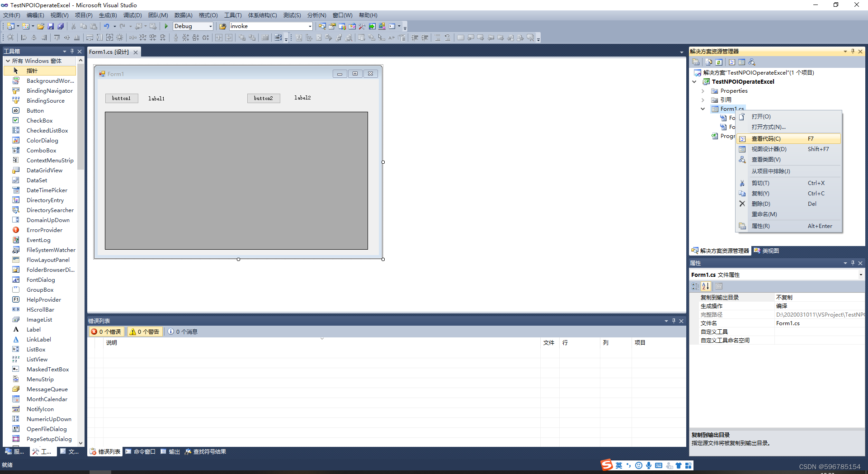The height and width of the screenshot is (474, 868).
Task: Click the Undo arrow icon
Action: tap(106, 26)
